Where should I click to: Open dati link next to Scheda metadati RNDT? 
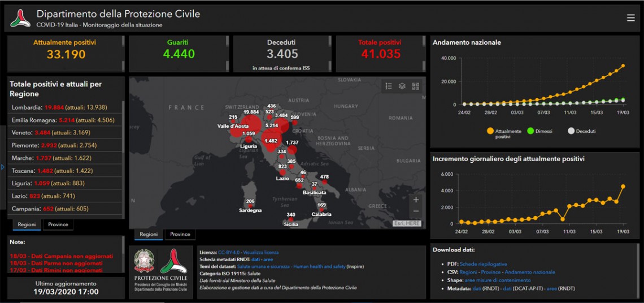click(255, 259)
